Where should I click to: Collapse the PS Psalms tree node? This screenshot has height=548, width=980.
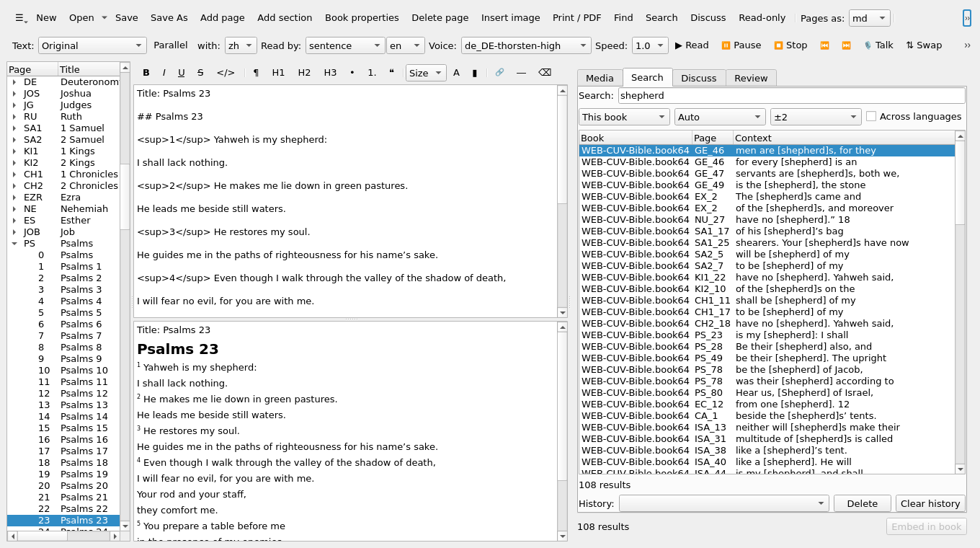(14, 244)
